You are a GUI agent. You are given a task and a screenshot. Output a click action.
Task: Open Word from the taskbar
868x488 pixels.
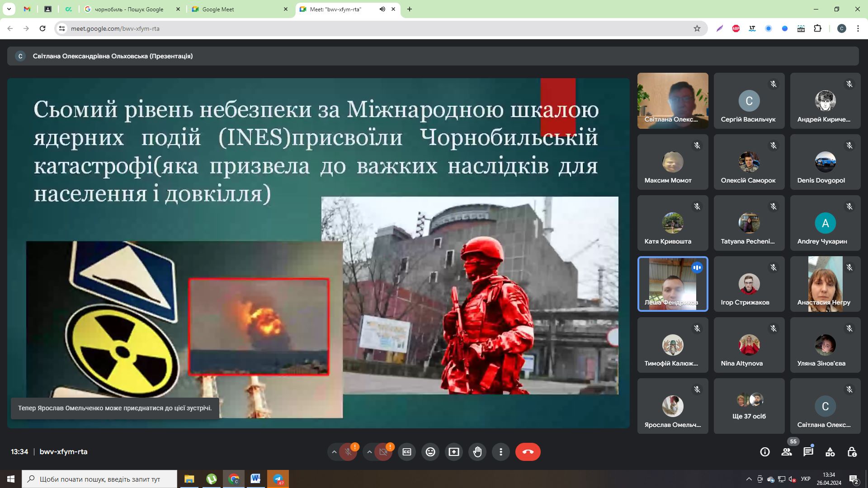pos(255,479)
